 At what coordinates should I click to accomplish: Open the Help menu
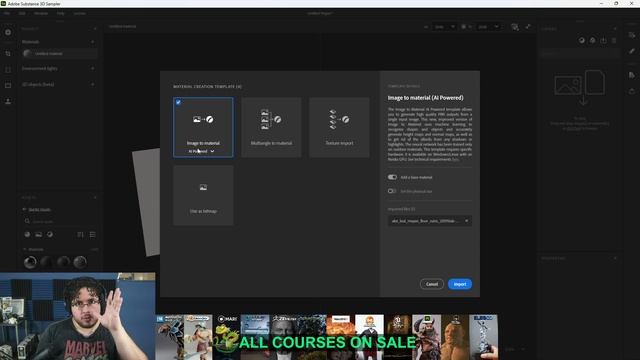click(x=60, y=13)
